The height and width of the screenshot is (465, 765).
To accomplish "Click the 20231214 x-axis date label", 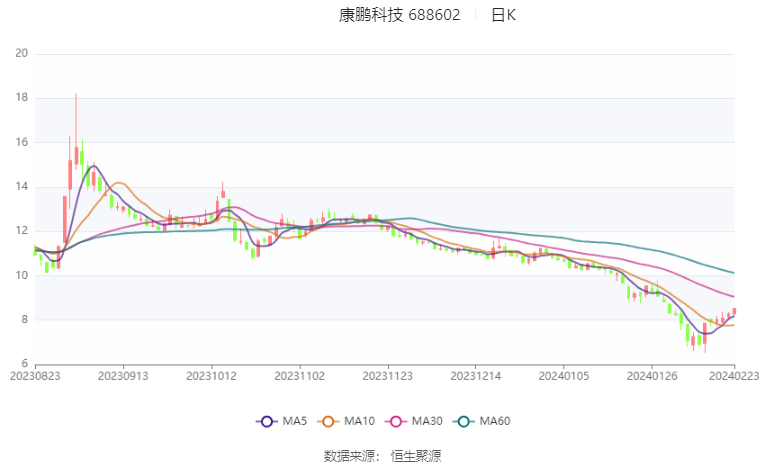I will (x=475, y=376).
